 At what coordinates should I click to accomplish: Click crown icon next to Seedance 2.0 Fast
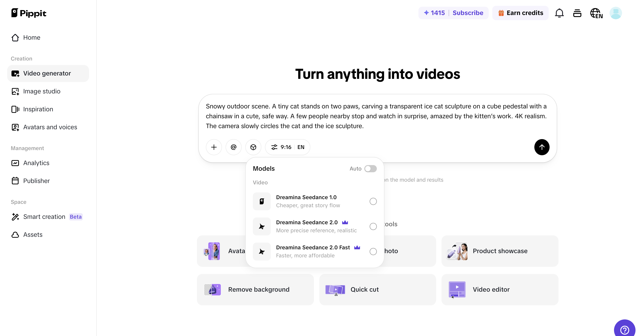(357, 247)
